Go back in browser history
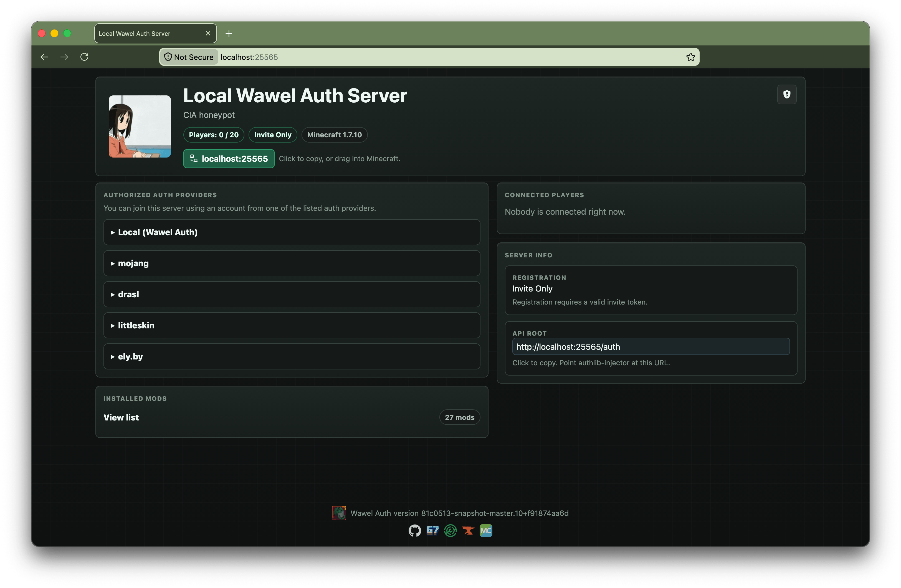Viewport: 901px width, 588px height. [44, 57]
